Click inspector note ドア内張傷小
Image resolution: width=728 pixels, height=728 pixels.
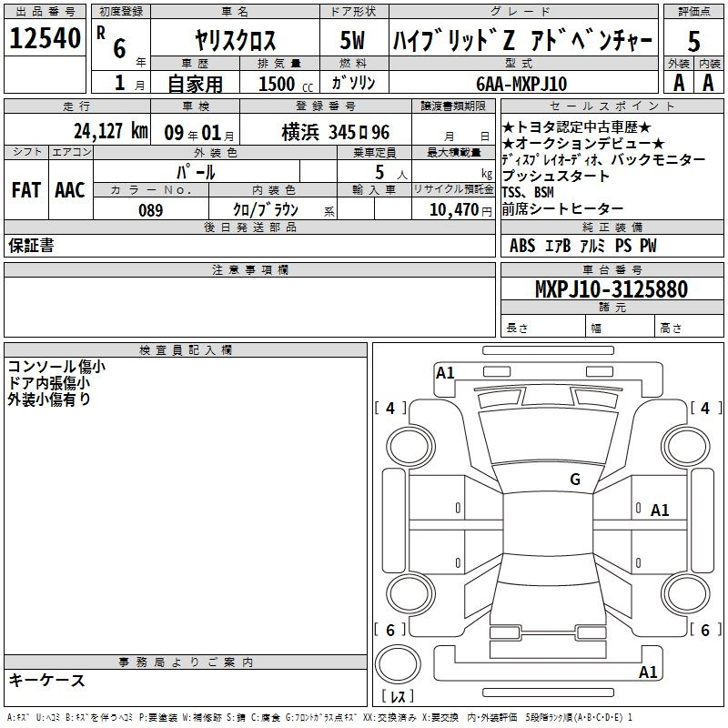click(x=49, y=383)
